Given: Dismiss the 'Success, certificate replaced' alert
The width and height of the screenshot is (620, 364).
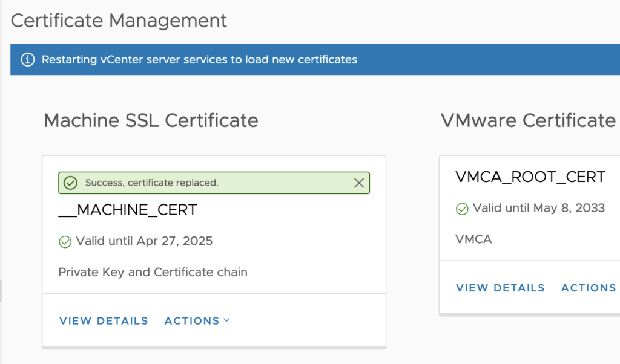Looking at the screenshot, I should (x=359, y=183).
